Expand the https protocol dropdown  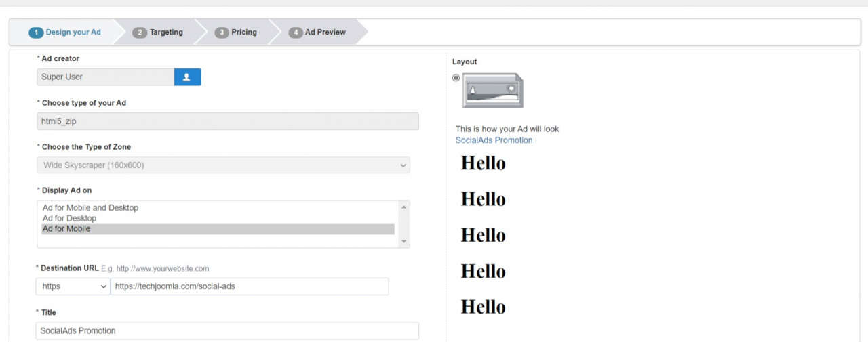[x=73, y=286]
